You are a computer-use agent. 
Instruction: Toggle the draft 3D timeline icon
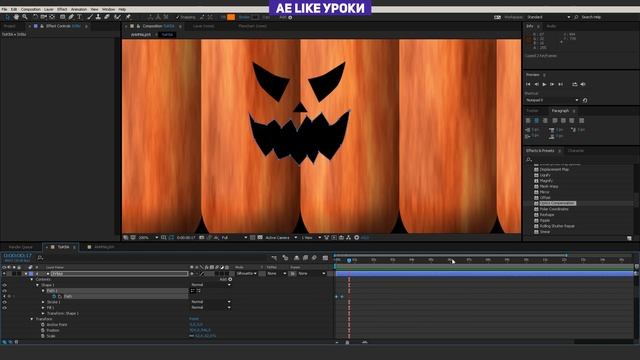[285, 258]
